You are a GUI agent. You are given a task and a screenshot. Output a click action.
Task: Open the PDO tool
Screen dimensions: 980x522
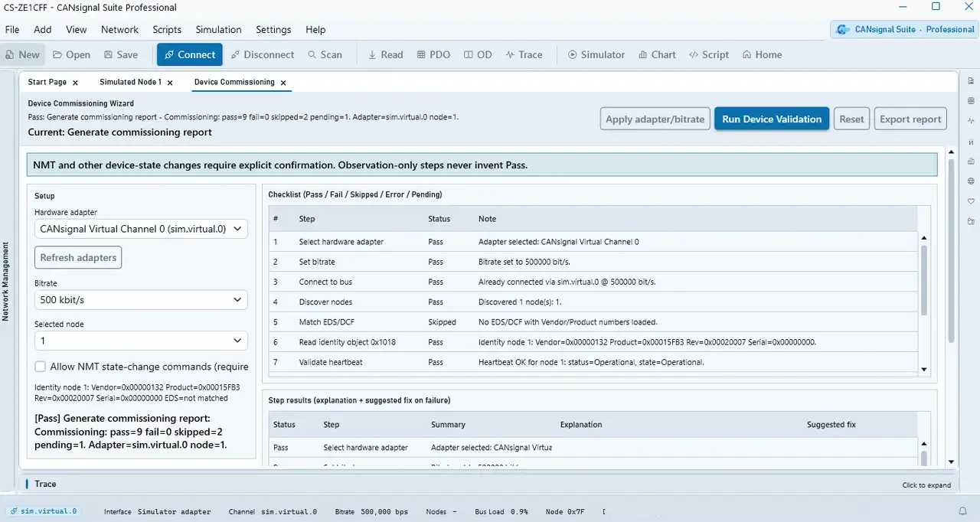coord(434,54)
